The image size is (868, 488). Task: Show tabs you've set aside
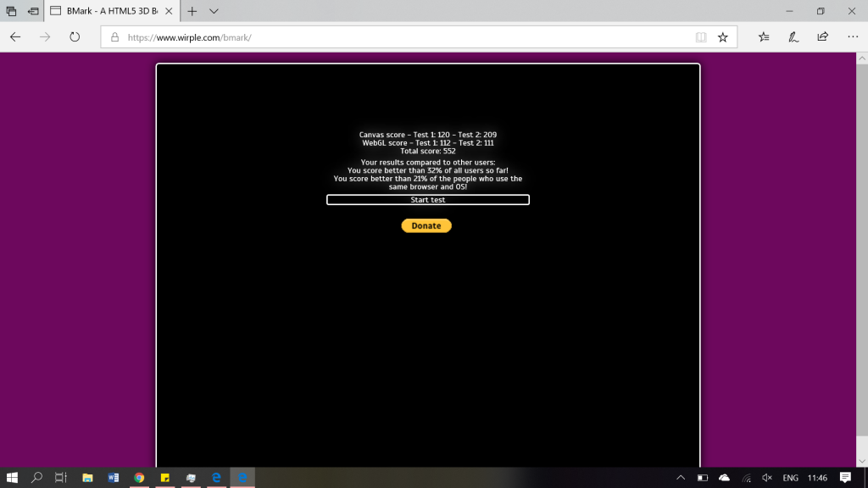[x=11, y=11]
